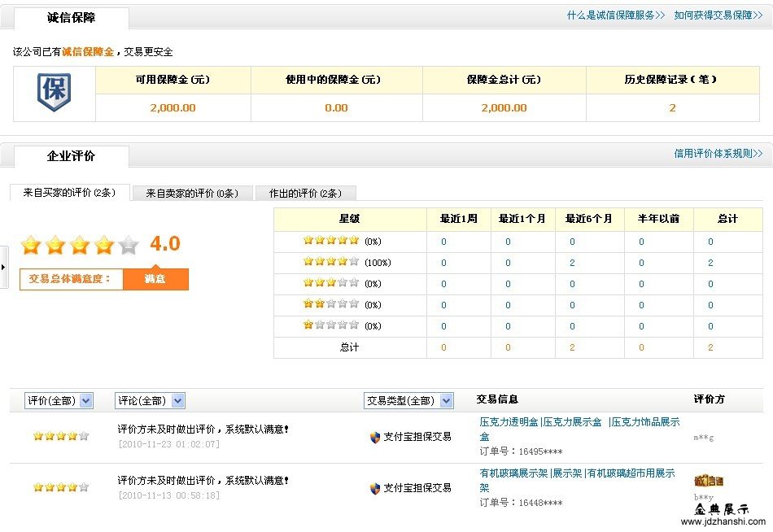
Task: Click the 保障金总计 value 2,000.00
Action: pyautogui.click(x=504, y=108)
